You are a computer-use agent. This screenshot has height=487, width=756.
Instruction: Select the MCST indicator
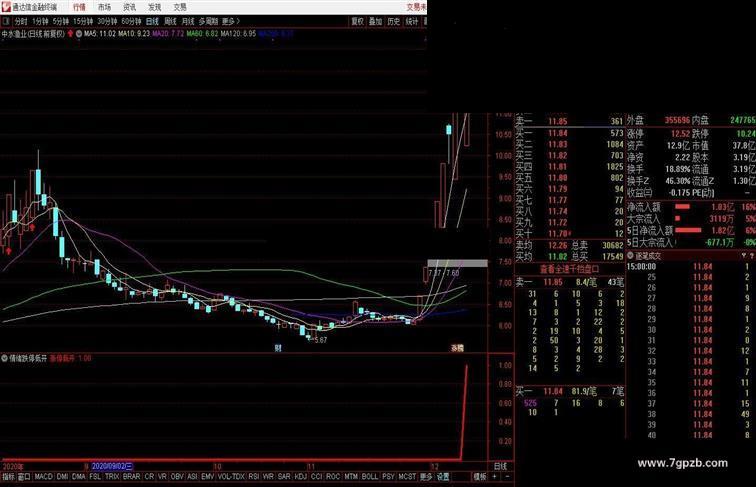tap(407, 477)
